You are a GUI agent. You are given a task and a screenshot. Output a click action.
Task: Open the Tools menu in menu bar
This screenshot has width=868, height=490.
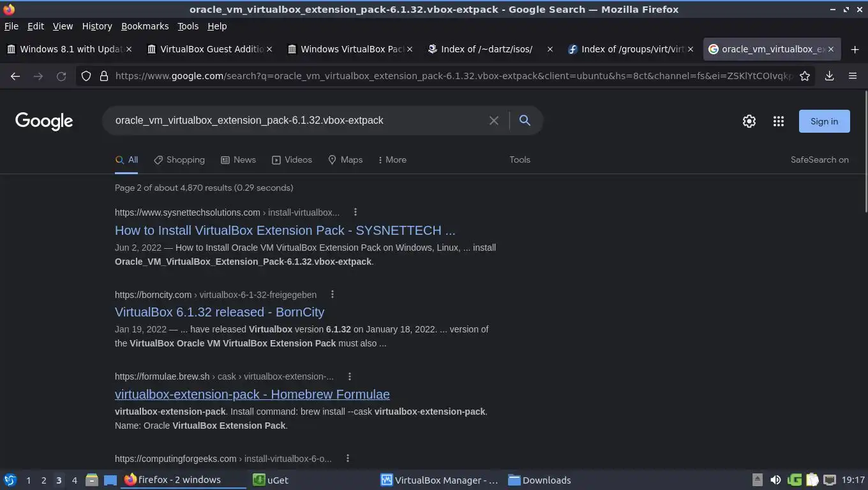(x=188, y=26)
